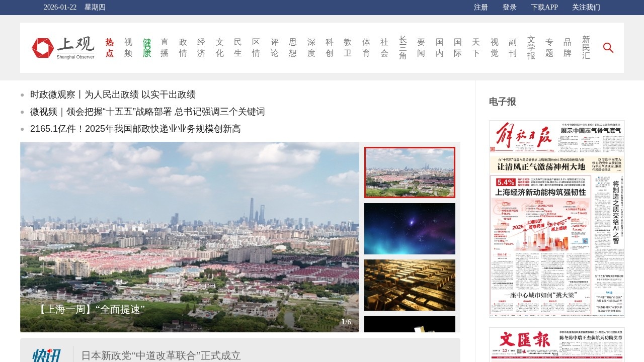The image size is (644, 362).
Task: Select the highlighted Shanghai skyline thumbnail
Action: pos(410,172)
